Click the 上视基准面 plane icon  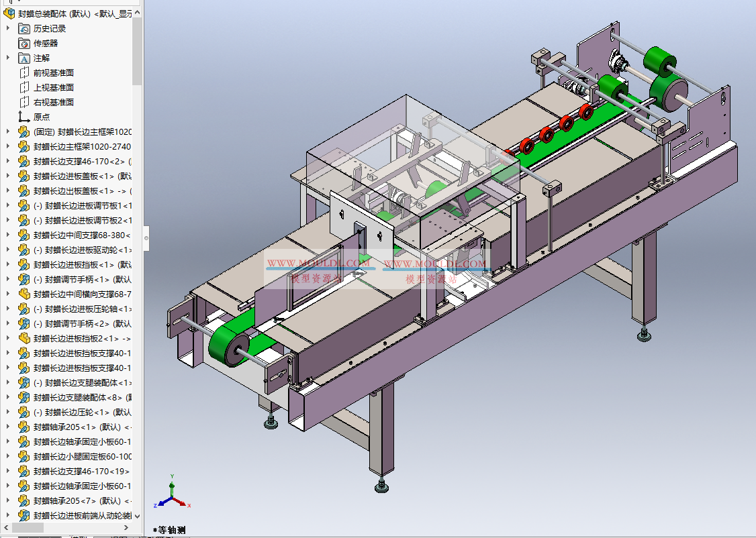[x=24, y=87]
